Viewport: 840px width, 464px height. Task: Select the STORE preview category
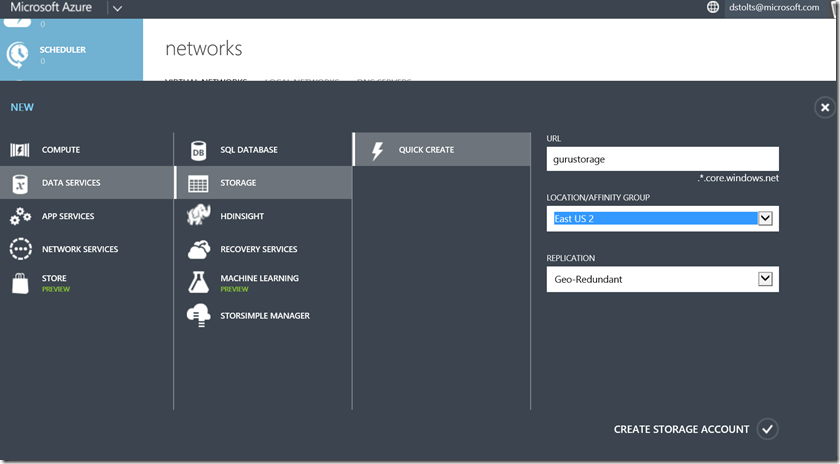click(x=86, y=283)
